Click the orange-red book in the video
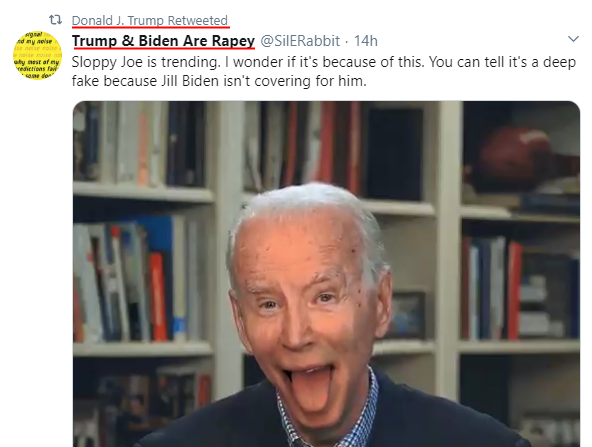Screen dimensions: 592x447 [158, 297]
